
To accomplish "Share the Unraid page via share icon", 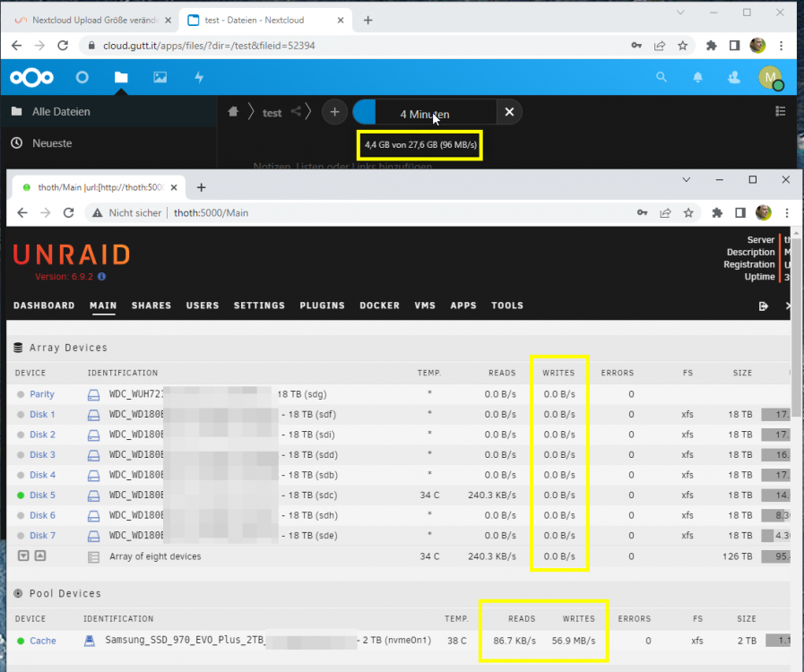I will 665,212.
